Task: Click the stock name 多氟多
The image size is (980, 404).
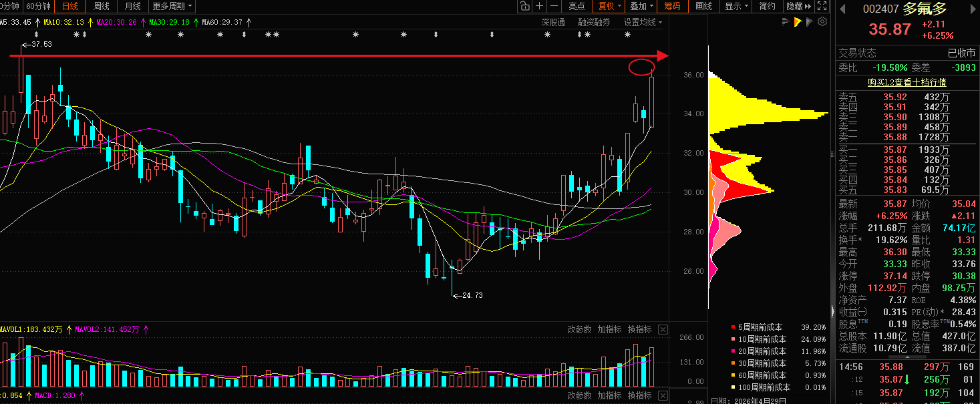Action: [x=925, y=9]
